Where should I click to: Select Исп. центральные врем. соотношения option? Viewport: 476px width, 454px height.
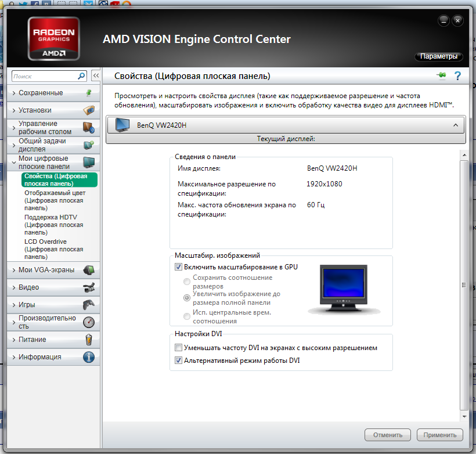tap(187, 316)
